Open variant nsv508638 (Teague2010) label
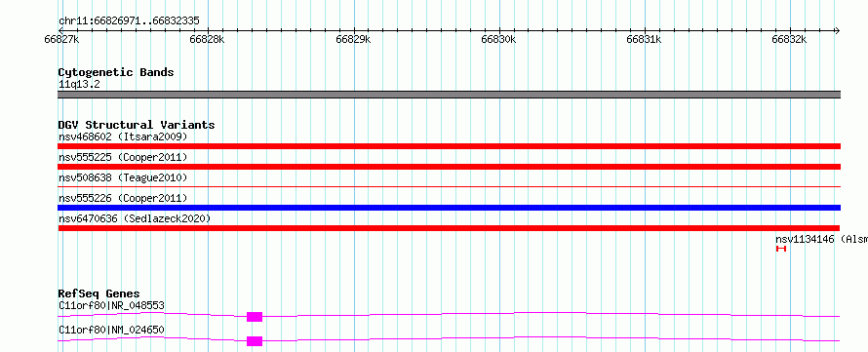Image resolution: width=868 pixels, height=352 pixels. click(x=123, y=177)
